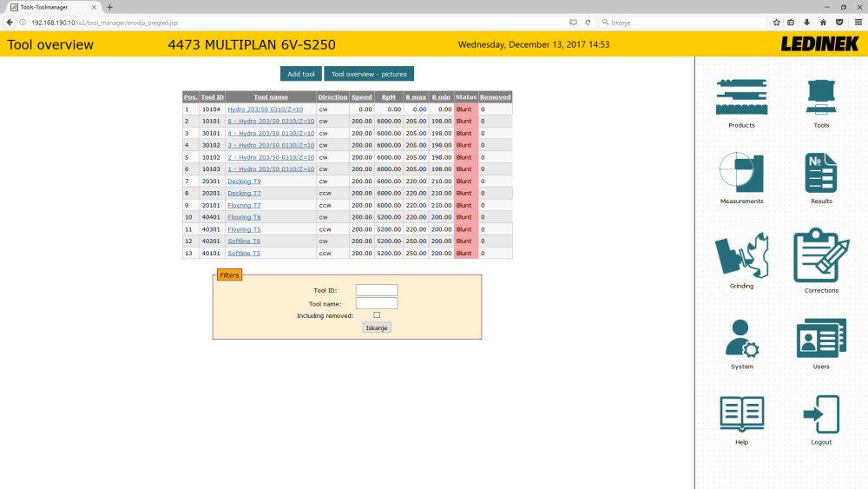
Task: Open tool 8 - Hydro 203/50 0310/Z=10
Action: click(271, 122)
